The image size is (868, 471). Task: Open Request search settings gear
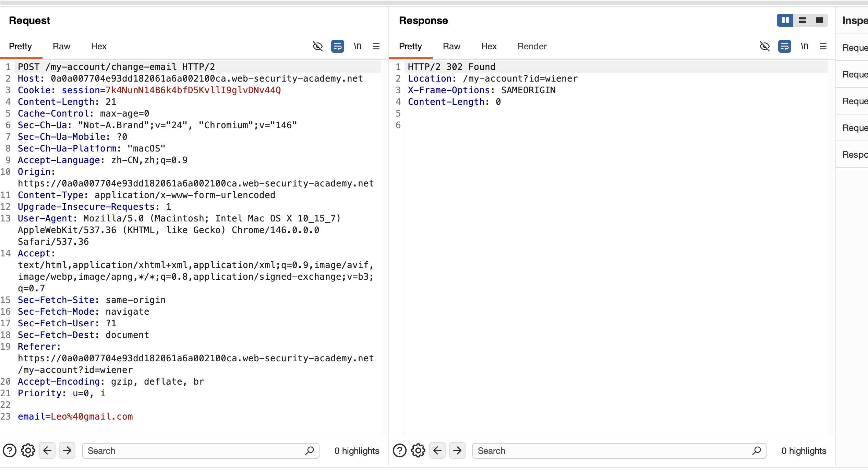coord(28,450)
